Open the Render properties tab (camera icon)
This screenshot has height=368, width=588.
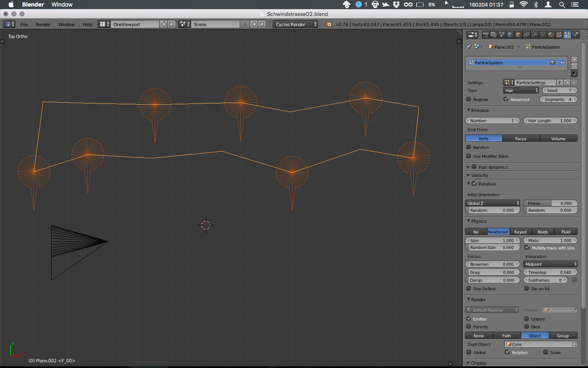point(486,35)
